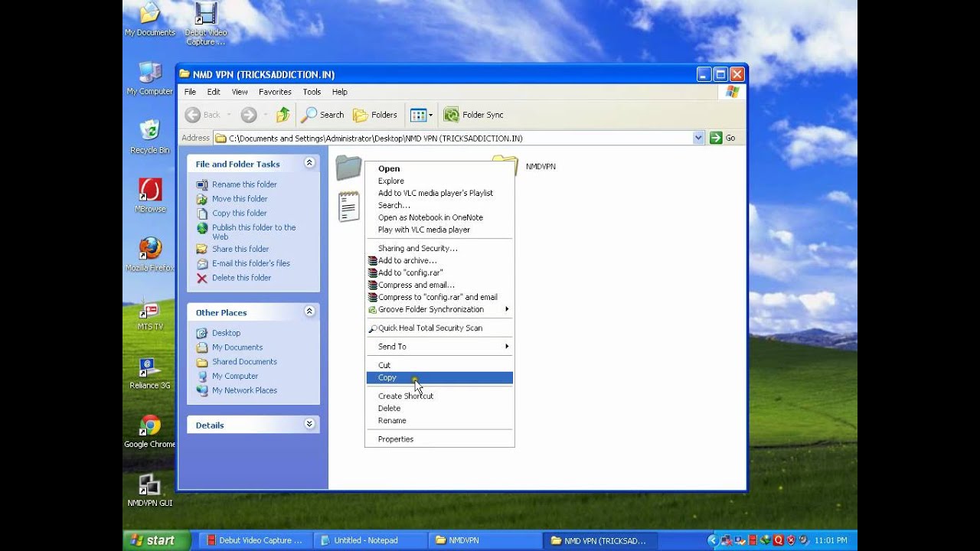Screen dimensions: 980x551
Task: Select Google Chrome desktop icon
Action: 150,432
